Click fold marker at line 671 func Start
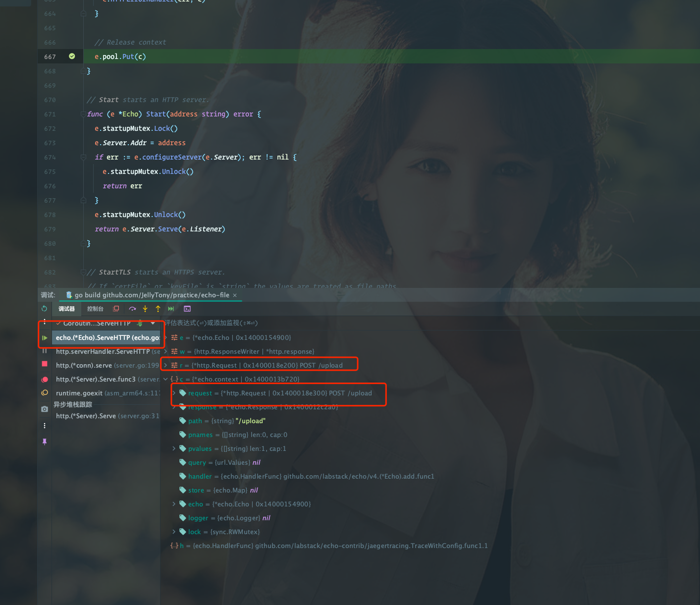This screenshot has width=700, height=605. pos(83,114)
